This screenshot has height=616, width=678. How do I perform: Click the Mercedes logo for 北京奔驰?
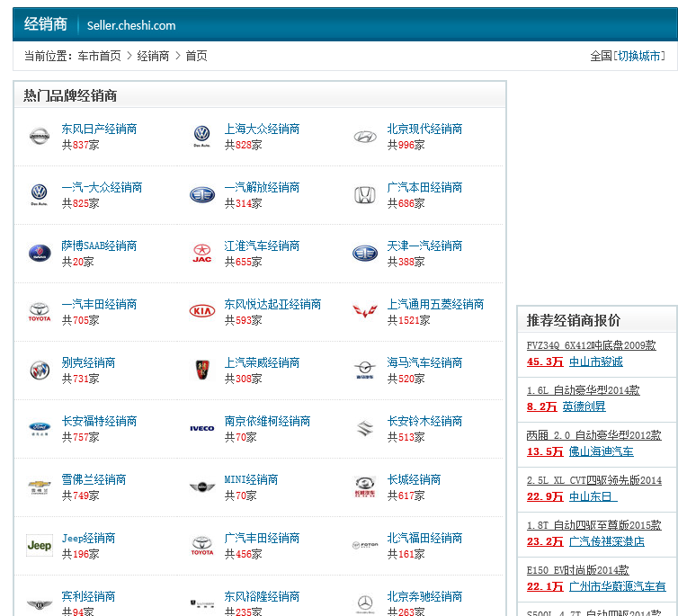click(x=365, y=604)
